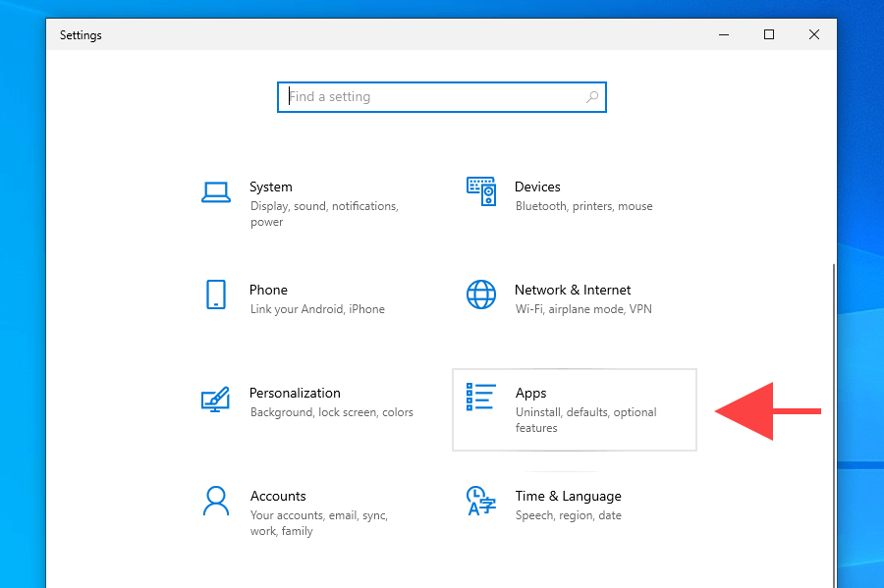Click the magnifier icon in search box

(x=592, y=97)
